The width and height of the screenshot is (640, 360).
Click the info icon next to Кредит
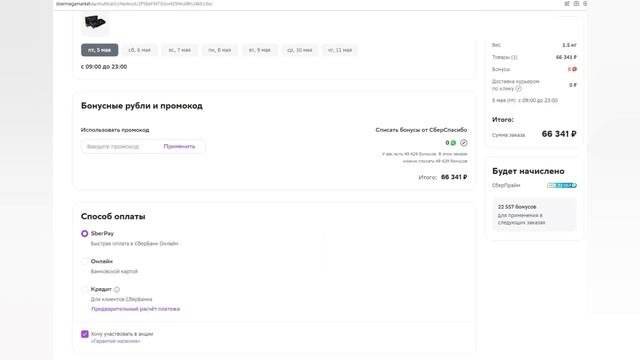click(117, 289)
